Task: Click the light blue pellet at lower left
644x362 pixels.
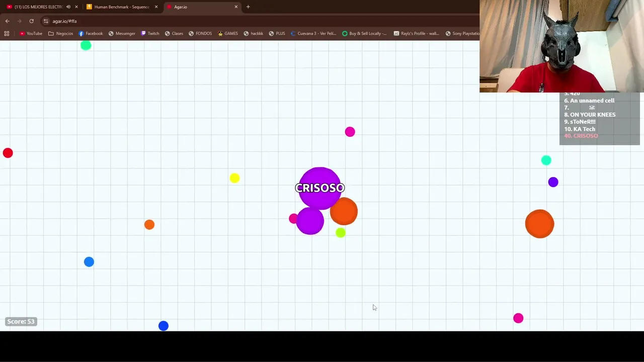Action: click(x=89, y=262)
